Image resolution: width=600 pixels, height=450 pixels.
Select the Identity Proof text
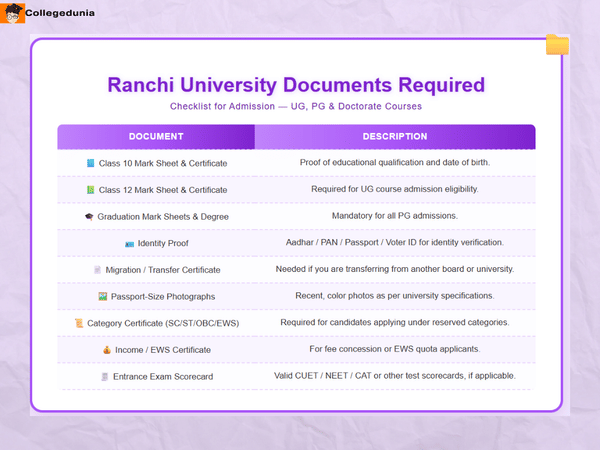pos(163,243)
